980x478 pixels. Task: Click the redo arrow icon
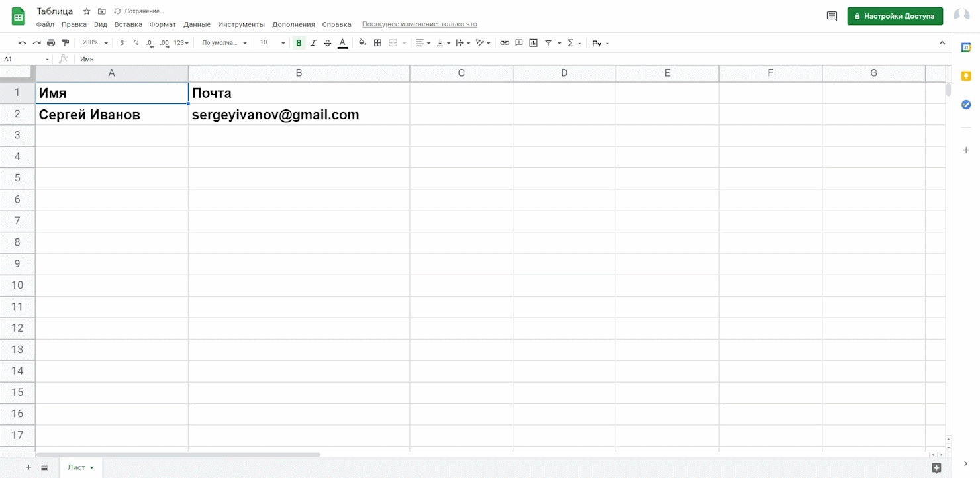click(36, 43)
